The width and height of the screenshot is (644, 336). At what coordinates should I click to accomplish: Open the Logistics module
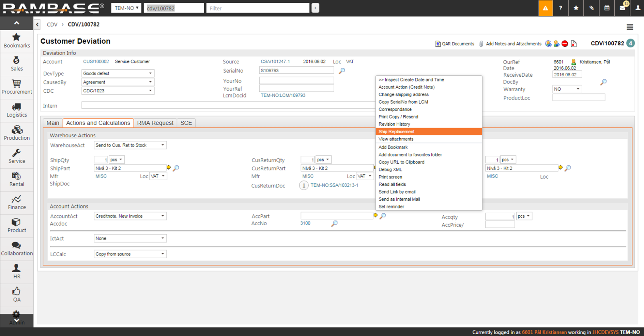(17, 110)
